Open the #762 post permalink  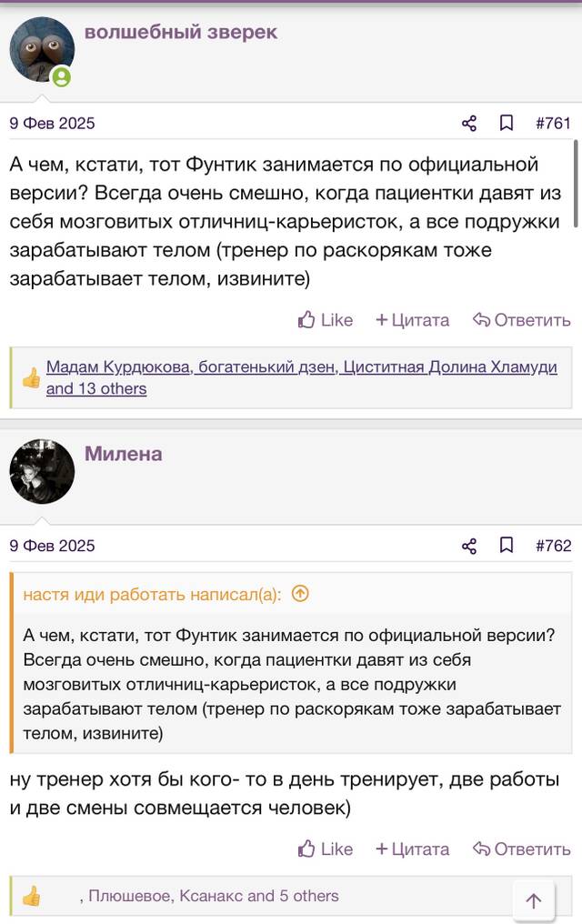553,546
